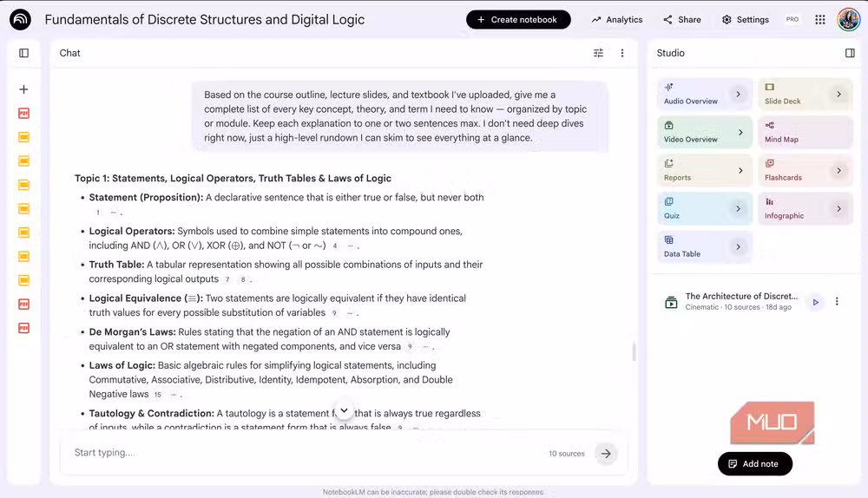Click the Logical Equivalence bullet term
This screenshot has height=498, width=868.
146,298
